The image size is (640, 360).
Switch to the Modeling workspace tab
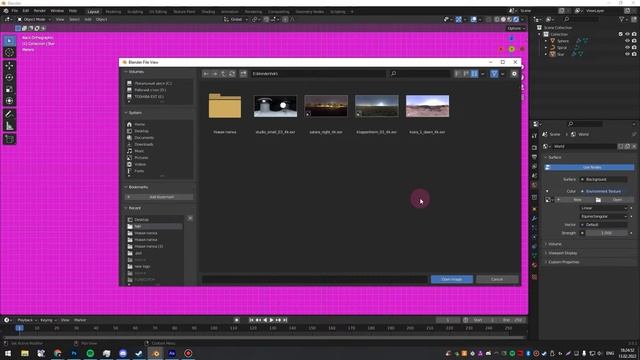pyautogui.click(x=113, y=12)
